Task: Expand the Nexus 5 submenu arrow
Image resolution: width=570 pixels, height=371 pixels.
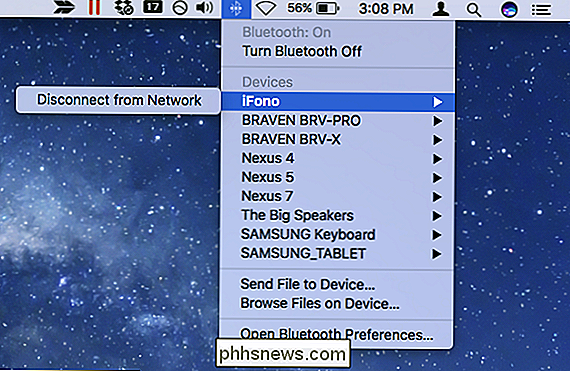Action: [437, 178]
